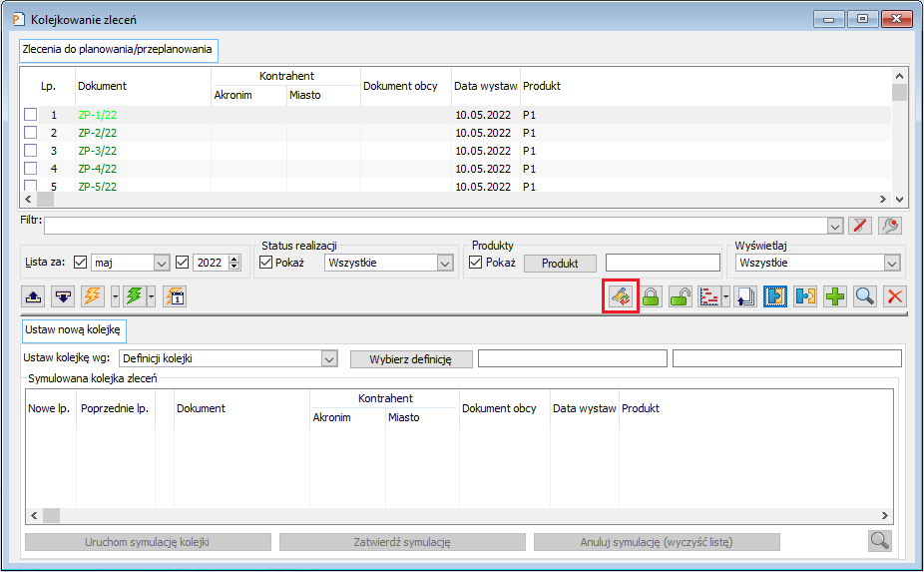
Task: Tick the checkbox for row ZP-4/22
Action: click(31, 168)
